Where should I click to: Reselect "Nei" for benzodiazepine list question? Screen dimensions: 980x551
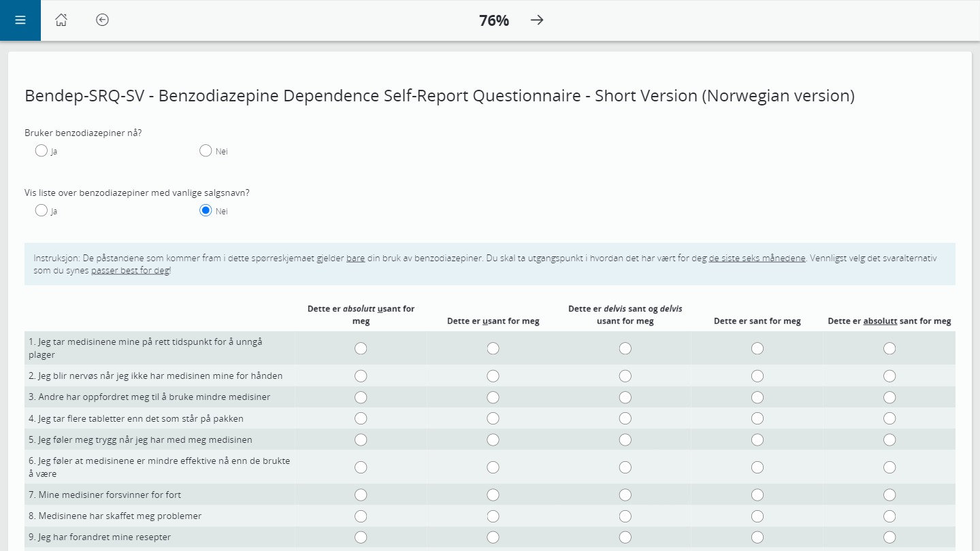point(206,210)
